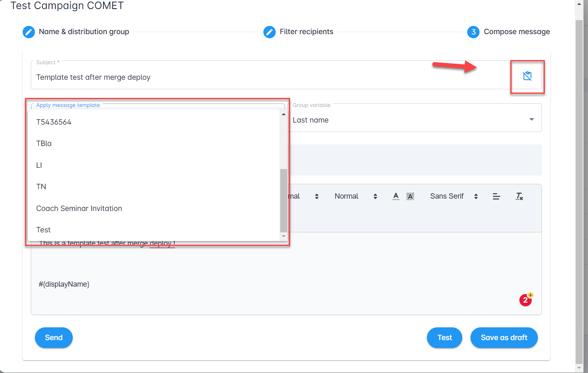Select the T5436564 template option
Viewport: 588px width, 373px height.
click(x=54, y=122)
